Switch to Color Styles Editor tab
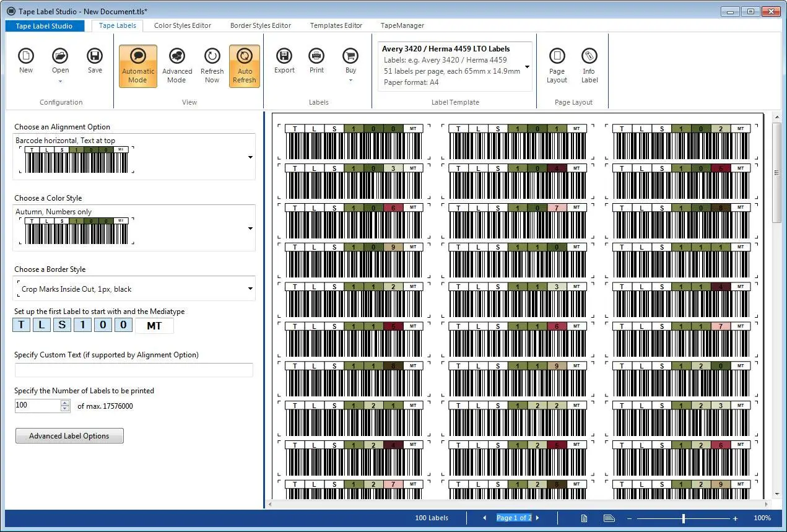Viewport: 787px width, 532px height. coord(183,25)
